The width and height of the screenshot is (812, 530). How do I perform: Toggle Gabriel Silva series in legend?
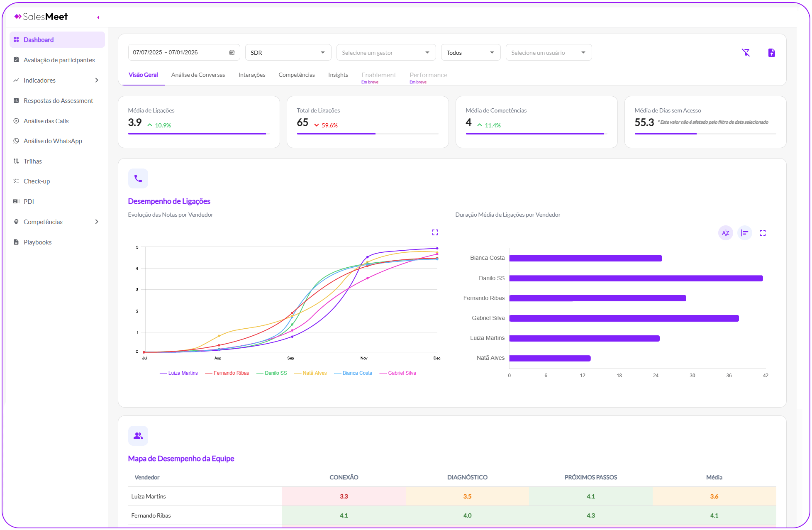[398, 373]
